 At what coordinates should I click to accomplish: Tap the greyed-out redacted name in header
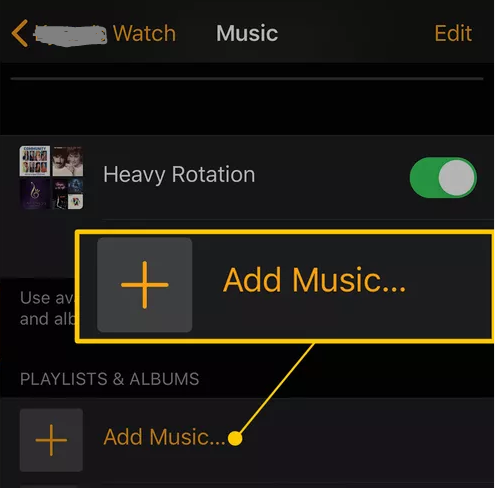tap(70, 34)
